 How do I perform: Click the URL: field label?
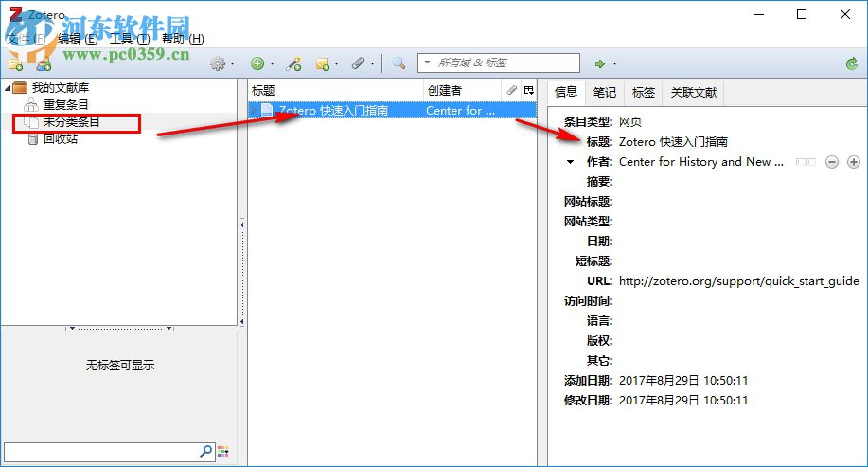click(x=599, y=281)
